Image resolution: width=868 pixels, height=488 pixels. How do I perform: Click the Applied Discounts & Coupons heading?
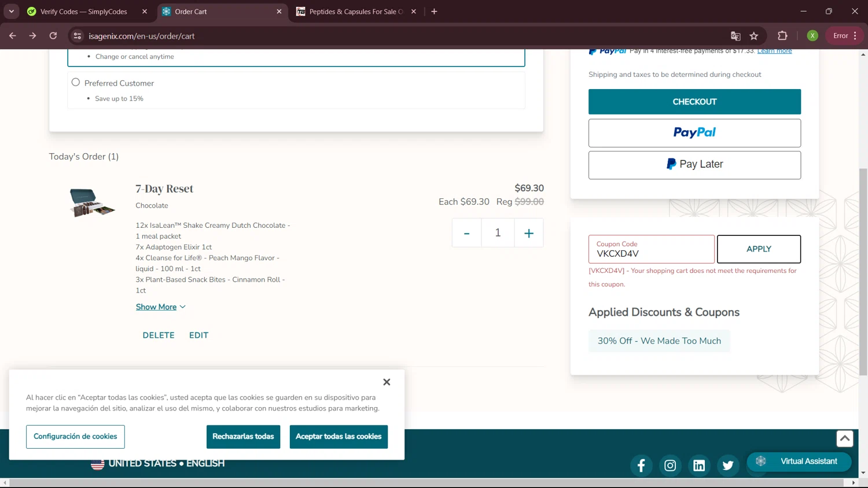(664, 312)
